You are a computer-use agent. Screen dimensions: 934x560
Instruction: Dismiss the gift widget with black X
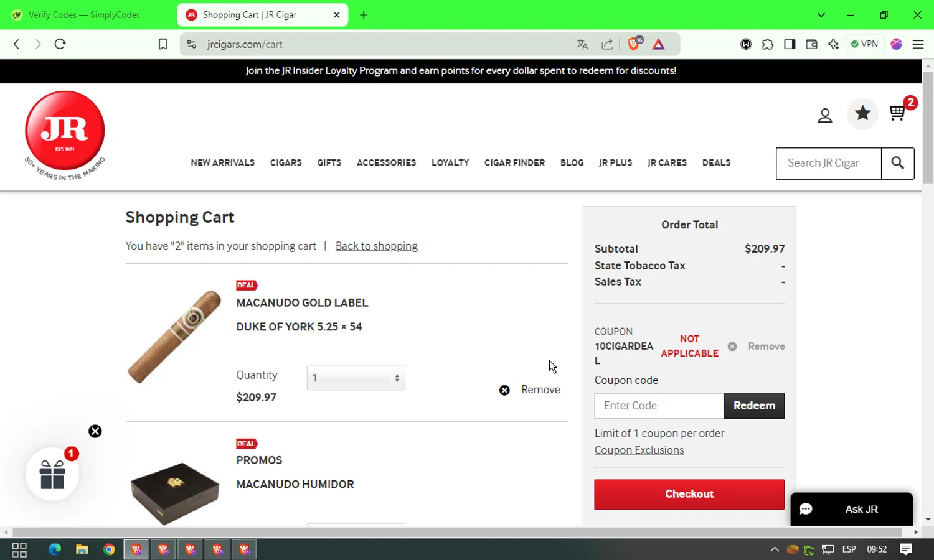coord(95,431)
